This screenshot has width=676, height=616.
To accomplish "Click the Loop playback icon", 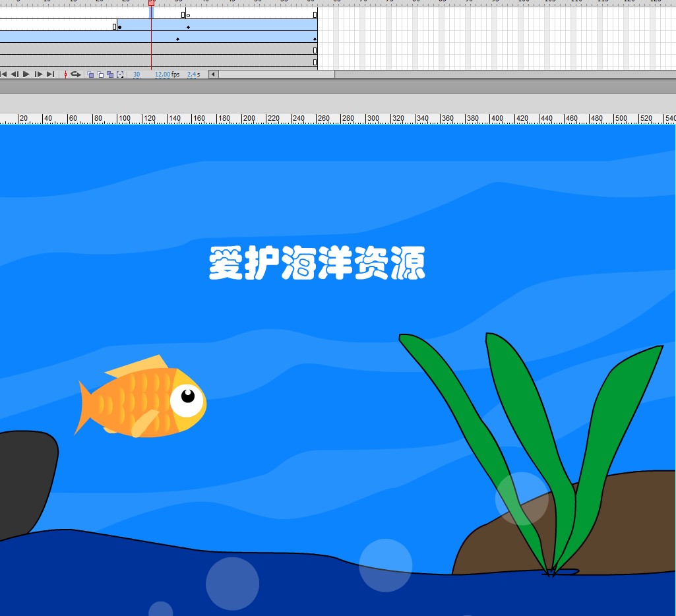I will coord(76,75).
